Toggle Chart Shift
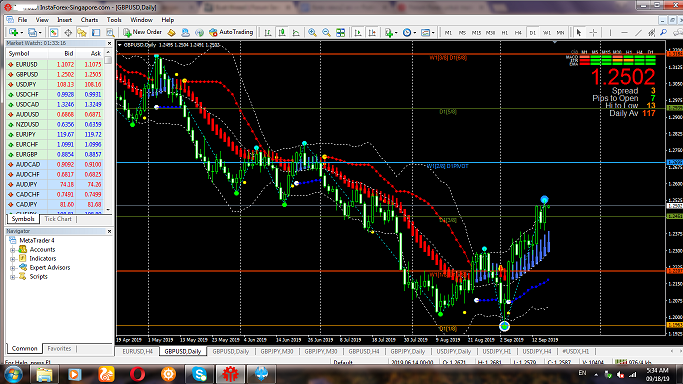The height and width of the screenshot is (384, 683). [372, 33]
